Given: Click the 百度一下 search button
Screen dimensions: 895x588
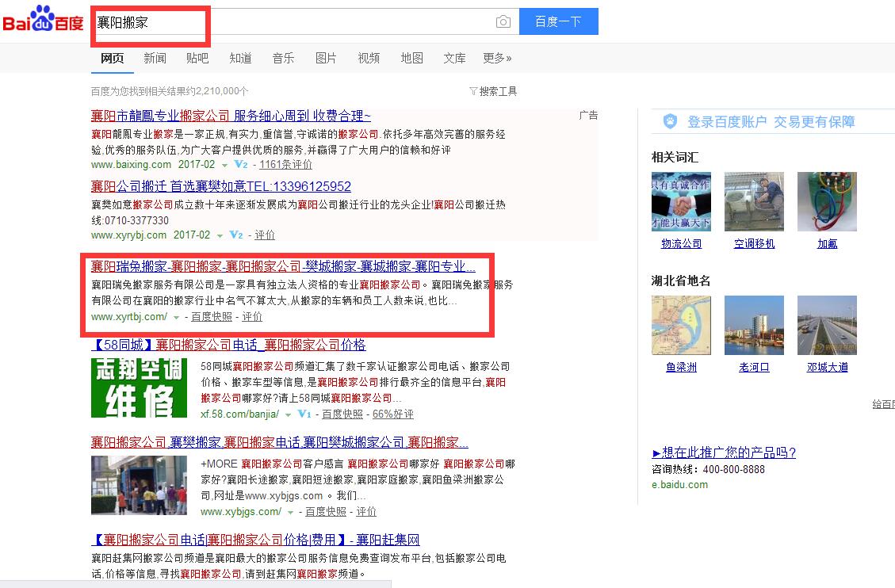Looking at the screenshot, I should [558, 21].
